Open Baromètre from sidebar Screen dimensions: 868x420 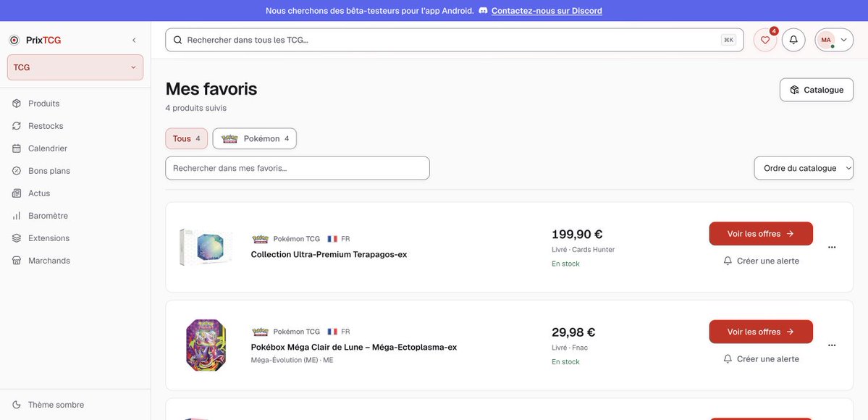(x=75, y=216)
